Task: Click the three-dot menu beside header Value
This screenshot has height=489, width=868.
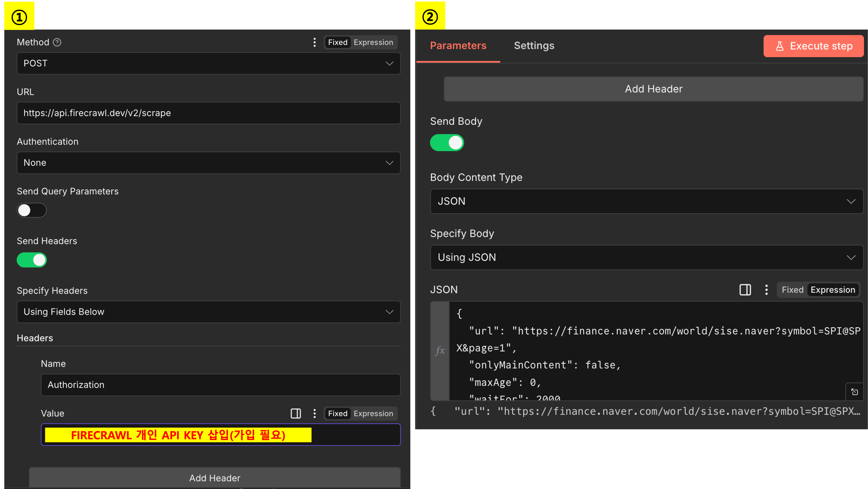Action: click(314, 413)
